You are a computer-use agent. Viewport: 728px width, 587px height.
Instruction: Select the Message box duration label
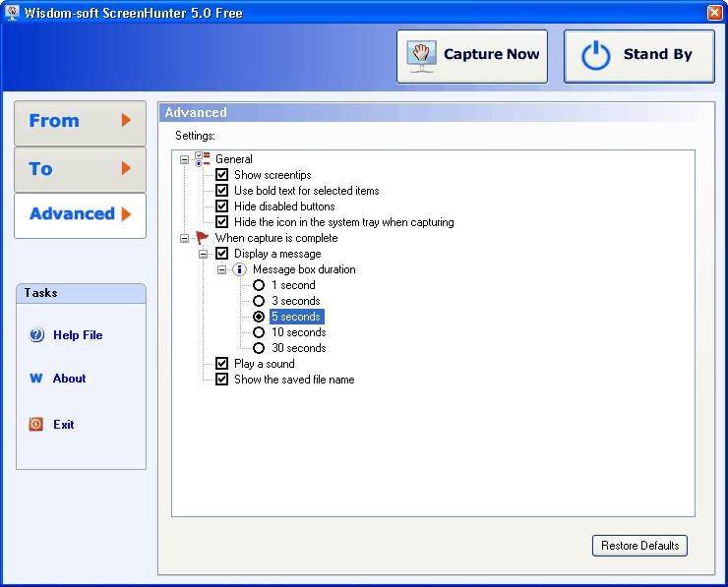click(x=304, y=269)
